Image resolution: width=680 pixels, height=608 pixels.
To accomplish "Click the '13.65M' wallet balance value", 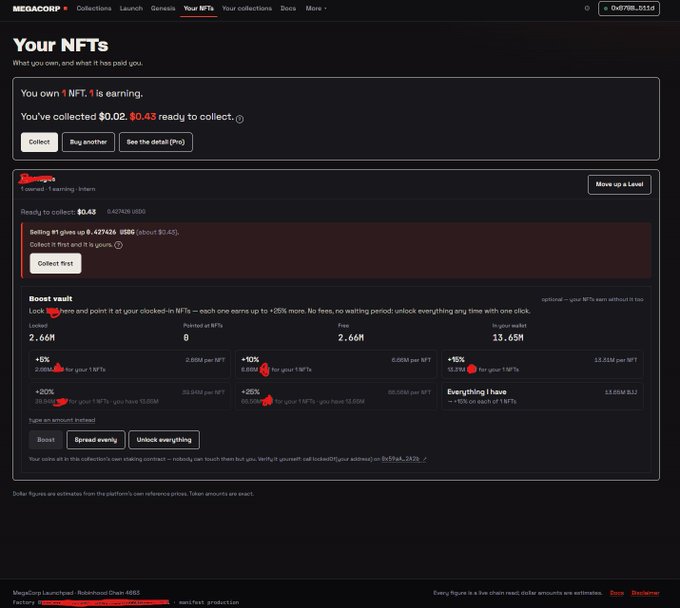I will [x=508, y=337].
